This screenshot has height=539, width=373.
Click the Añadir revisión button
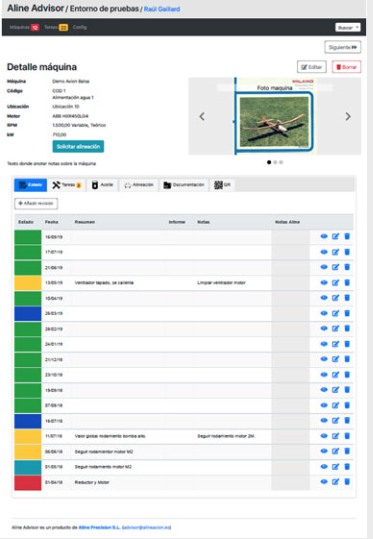click(36, 204)
